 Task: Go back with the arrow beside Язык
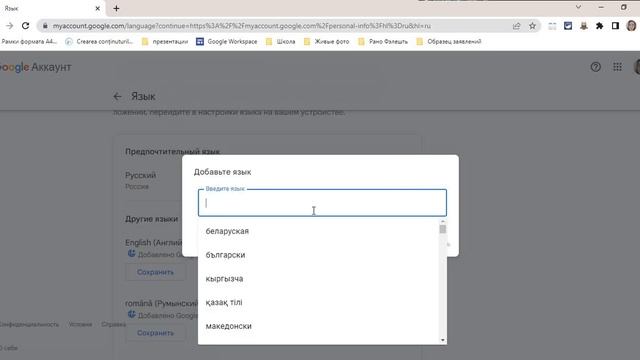118,96
